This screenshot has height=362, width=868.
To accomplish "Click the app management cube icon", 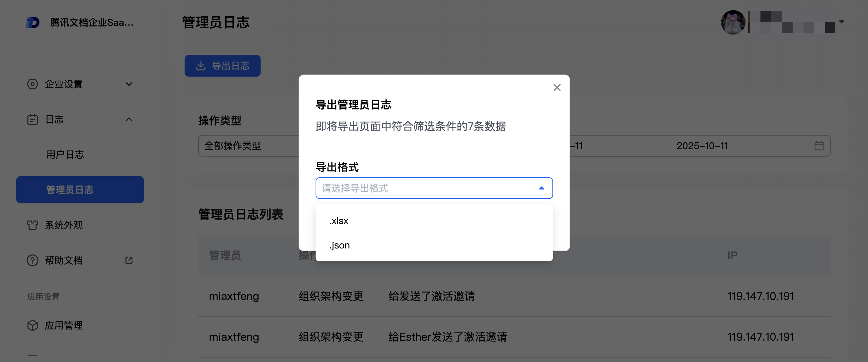I will (33, 325).
